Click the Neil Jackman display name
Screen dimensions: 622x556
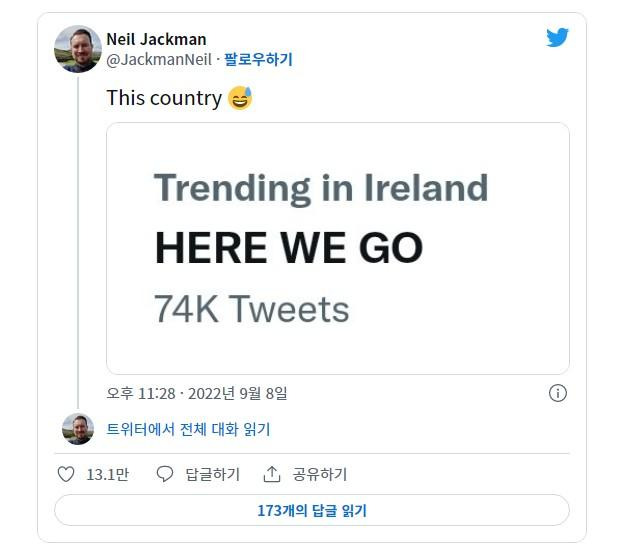(156, 39)
